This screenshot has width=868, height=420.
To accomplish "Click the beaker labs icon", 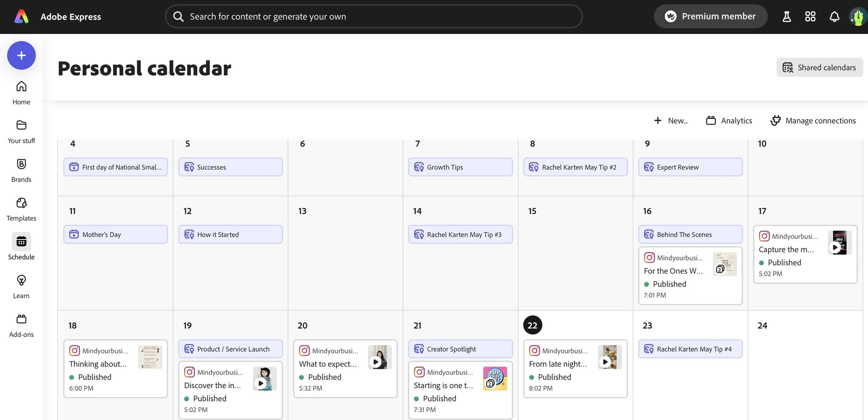I will coord(786,17).
